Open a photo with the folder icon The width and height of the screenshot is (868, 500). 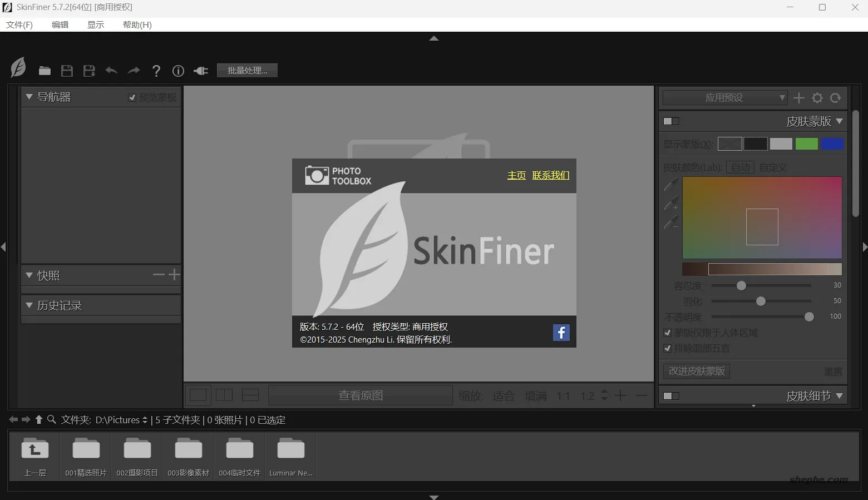(45, 71)
